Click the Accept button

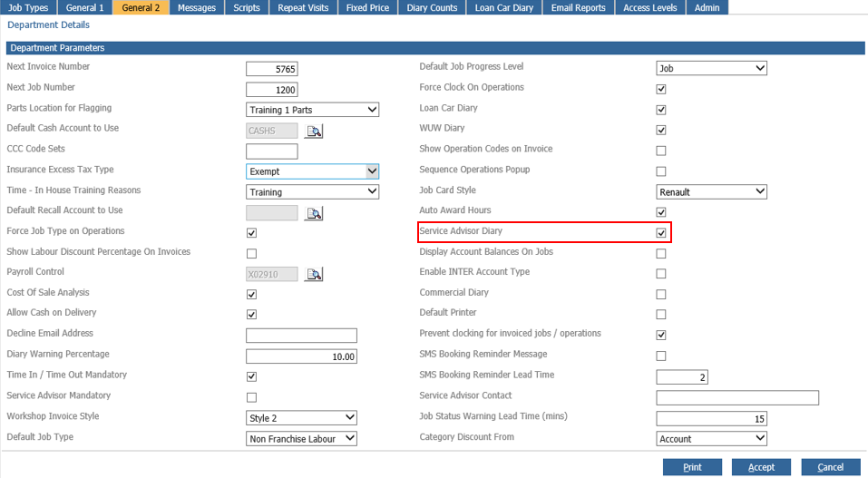tap(761, 467)
